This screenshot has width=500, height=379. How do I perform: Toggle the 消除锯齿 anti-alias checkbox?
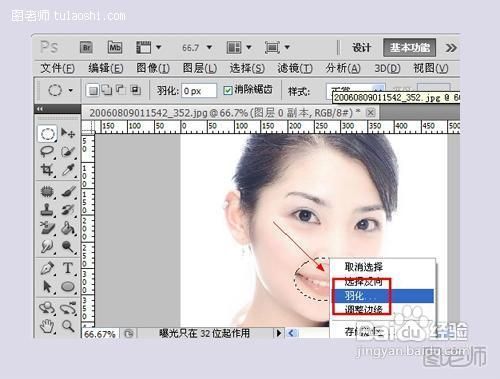click(x=228, y=90)
